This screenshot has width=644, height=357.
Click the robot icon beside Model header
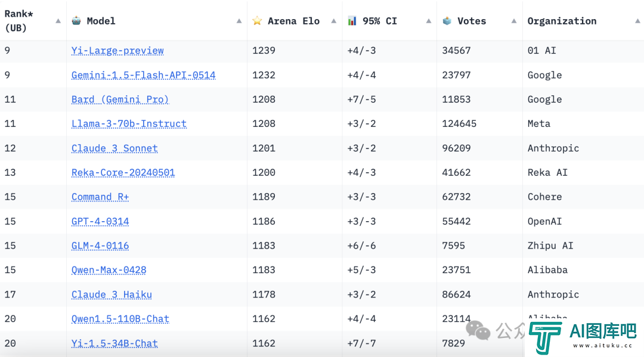pyautogui.click(x=76, y=20)
